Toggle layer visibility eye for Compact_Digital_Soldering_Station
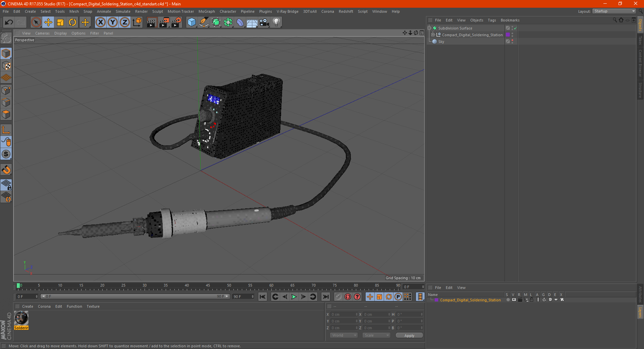644x349 pixels. (x=514, y=300)
